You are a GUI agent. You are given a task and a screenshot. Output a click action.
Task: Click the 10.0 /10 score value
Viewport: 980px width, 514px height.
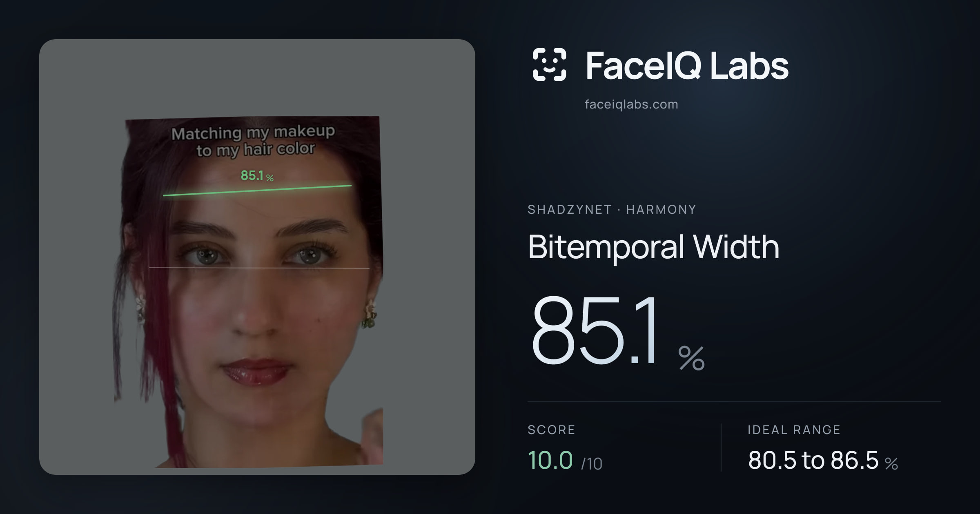pos(565,460)
